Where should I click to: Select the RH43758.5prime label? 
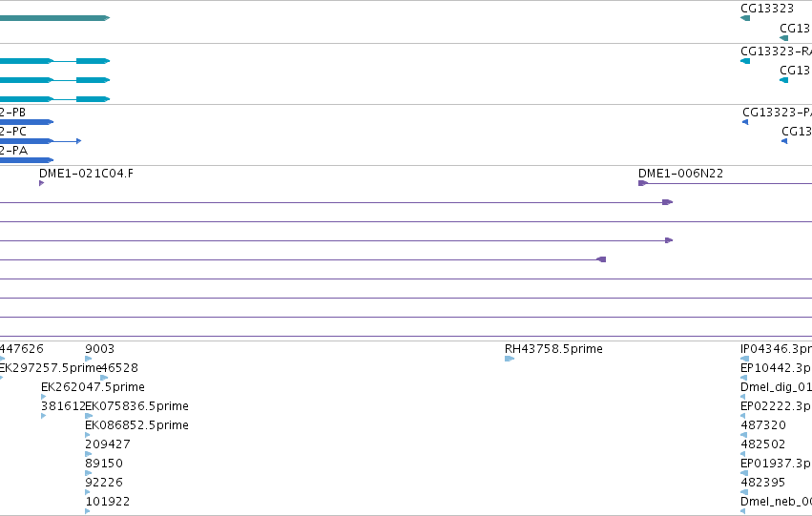(x=553, y=349)
